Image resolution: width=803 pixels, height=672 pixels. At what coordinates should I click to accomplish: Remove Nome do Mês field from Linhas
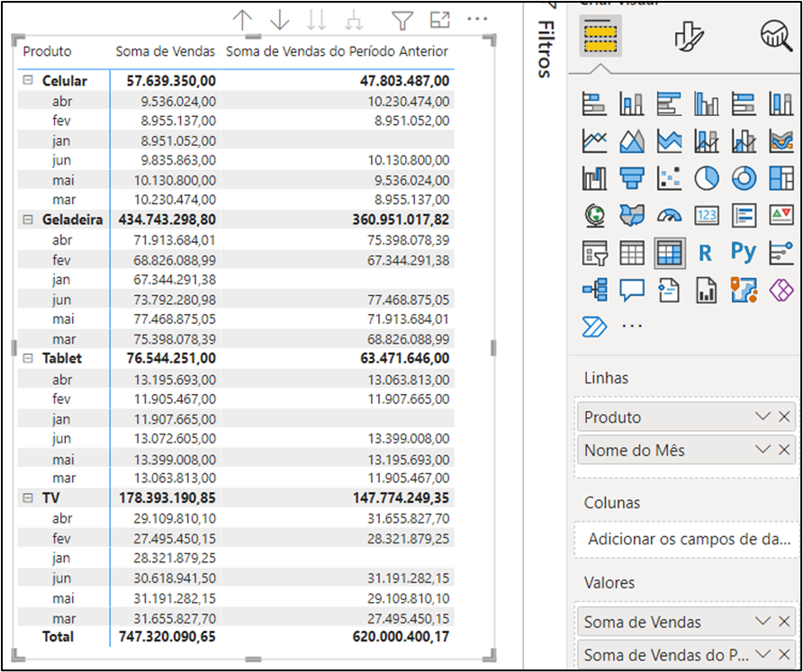click(784, 450)
